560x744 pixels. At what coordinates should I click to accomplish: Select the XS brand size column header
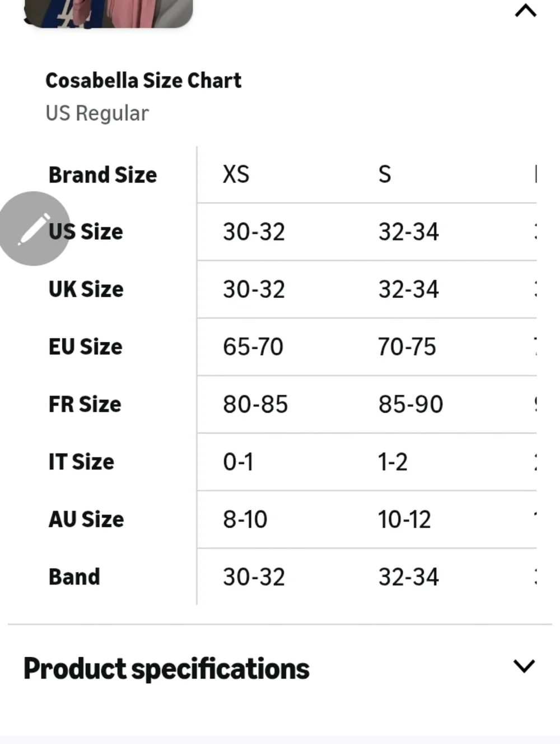coord(236,174)
